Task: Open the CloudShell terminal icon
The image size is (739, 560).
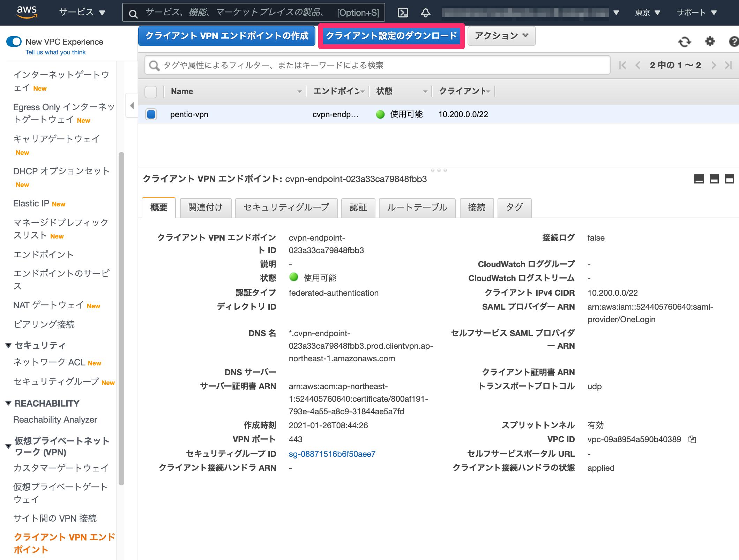Action: 403,13
